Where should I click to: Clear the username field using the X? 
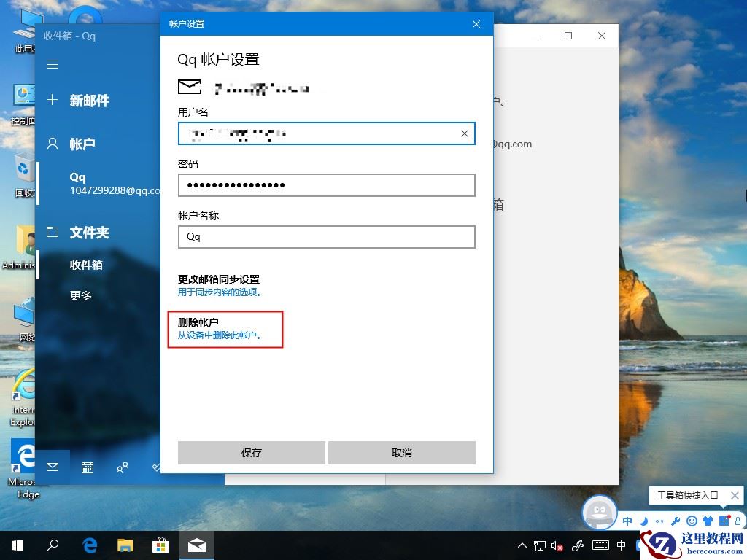(464, 133)
